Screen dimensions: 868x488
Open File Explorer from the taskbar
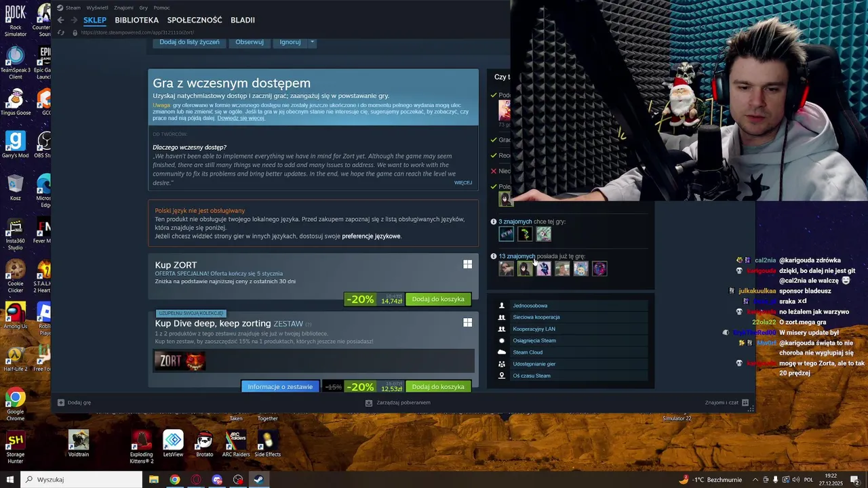pos(154,479)
